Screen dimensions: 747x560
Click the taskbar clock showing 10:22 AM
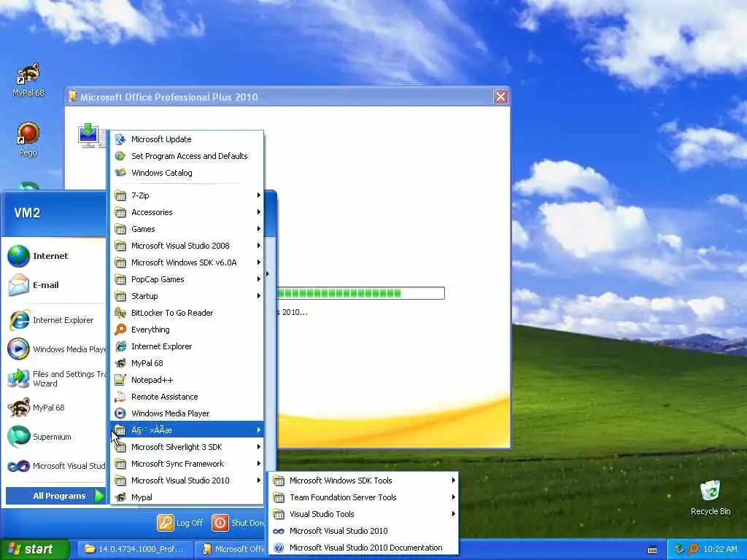[720, 549]
